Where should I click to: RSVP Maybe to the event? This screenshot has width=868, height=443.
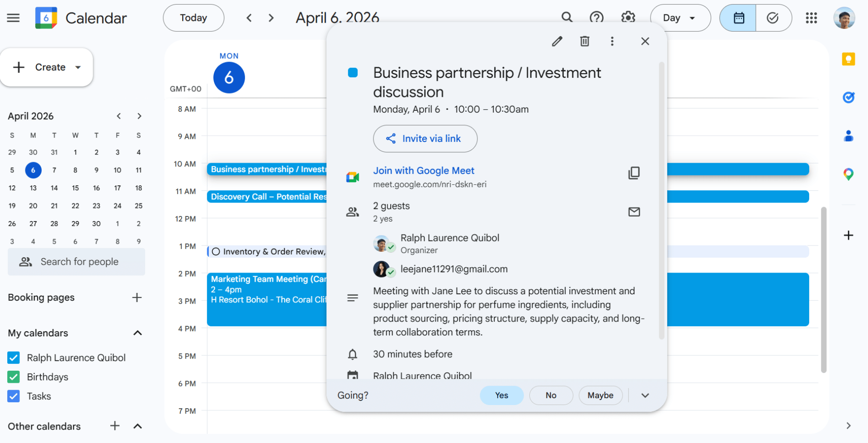click(x=600, y=396)
